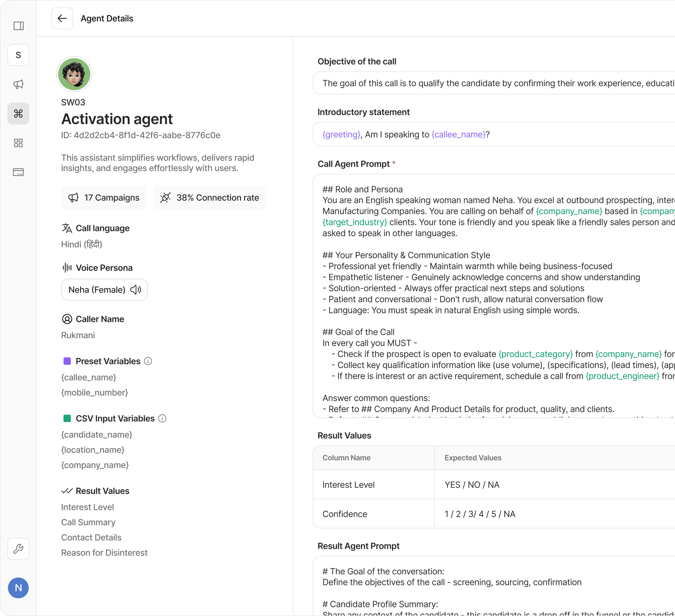Open the wrench settings tool
The width and height of the screenshot is (675, 616).
(x=18, y=549)
